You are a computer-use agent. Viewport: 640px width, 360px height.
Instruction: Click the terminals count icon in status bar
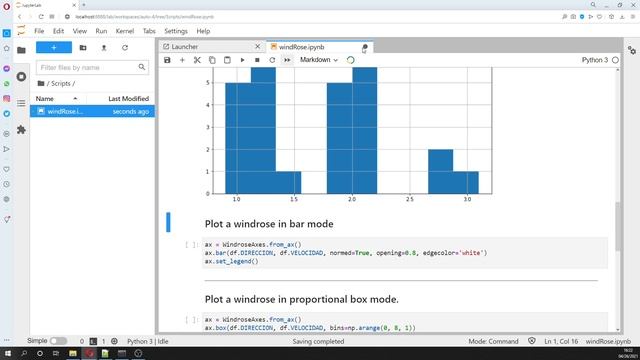(x=93, y=341)
